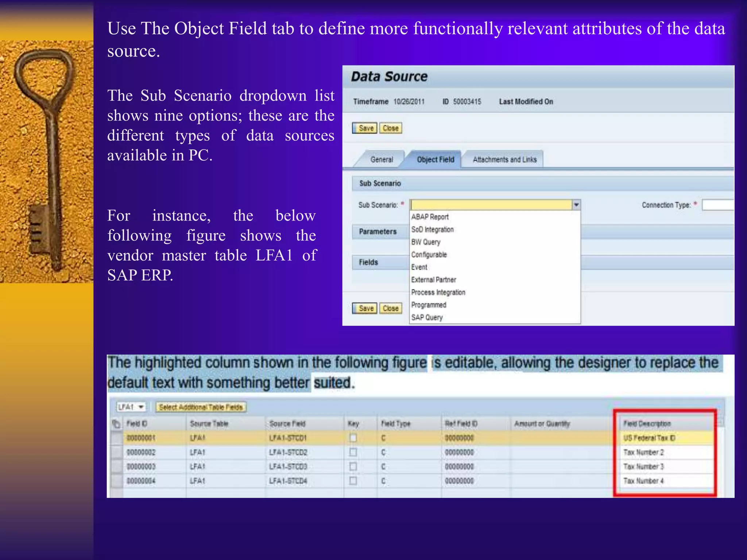Check the Key box for LFA1-STCD4
The width and height of the screenshot is (747, 560).
[x=353, y=481]
